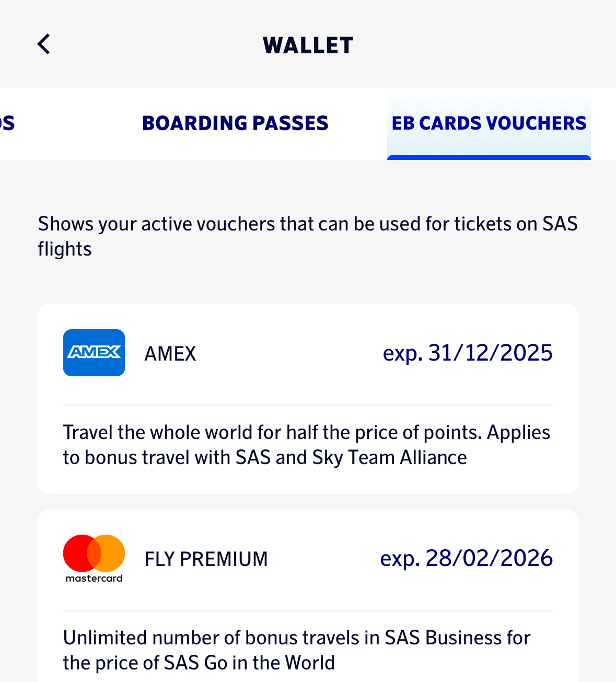Select the EB Cards Vouchers tab
The width and height of the screenshot is (616, 682).
click(489, 123)
